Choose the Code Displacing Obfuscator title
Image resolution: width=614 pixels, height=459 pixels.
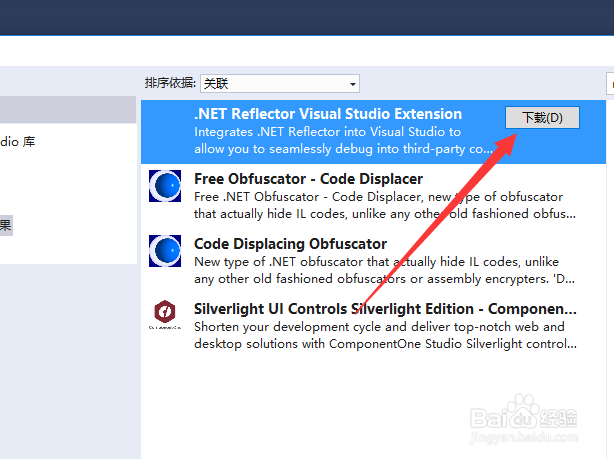point(290,244)
